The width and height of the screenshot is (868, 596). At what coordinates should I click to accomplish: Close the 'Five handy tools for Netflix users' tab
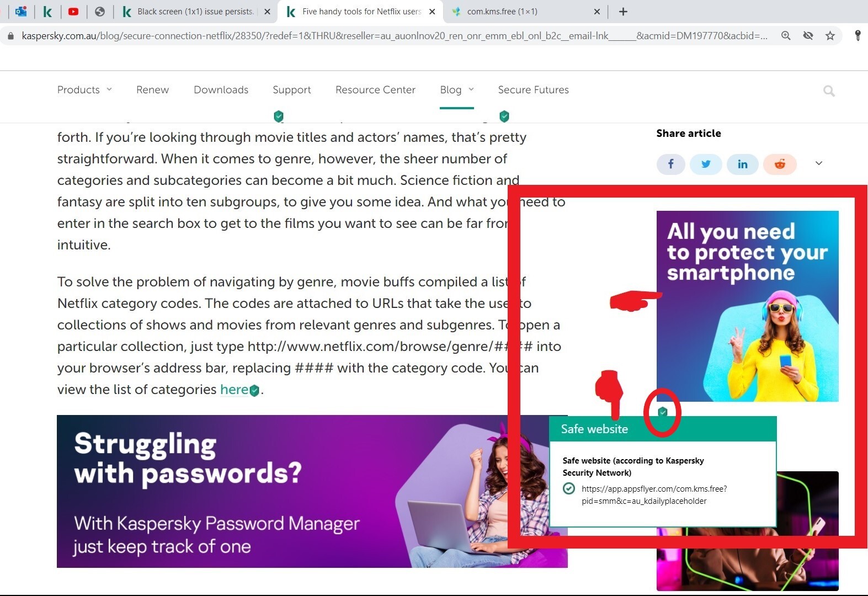[x=432, y=12]
